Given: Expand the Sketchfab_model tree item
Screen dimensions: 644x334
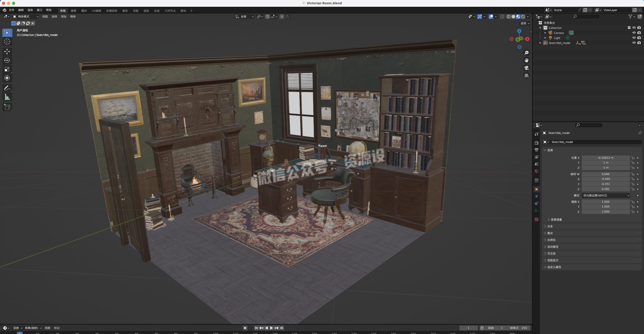Looking at the screenshot, I should [540, 43].
